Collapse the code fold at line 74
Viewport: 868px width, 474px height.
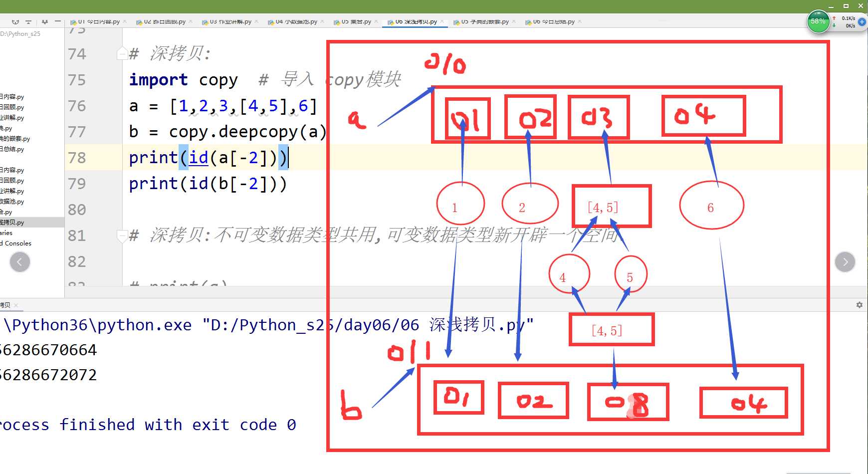pyautogui.click(x=122, y=53)
